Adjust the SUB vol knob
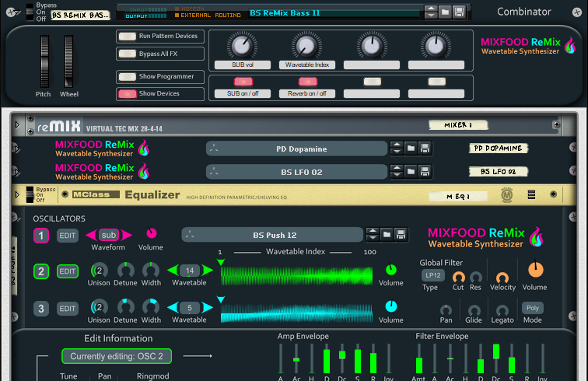588x381 pixels. (242, 46)
